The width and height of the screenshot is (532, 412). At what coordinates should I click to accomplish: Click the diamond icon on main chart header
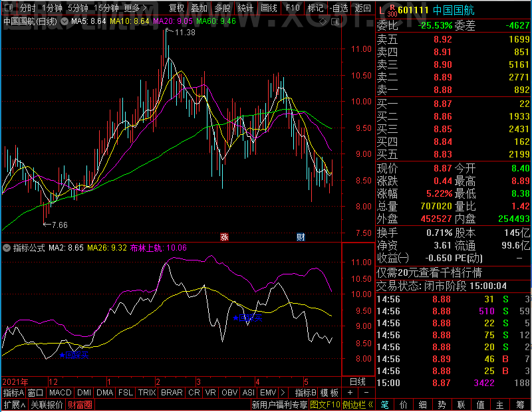323,22
